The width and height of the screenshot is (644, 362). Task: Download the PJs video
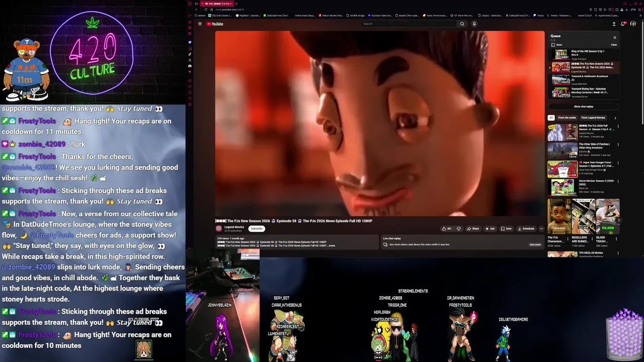tap(526, 229)
